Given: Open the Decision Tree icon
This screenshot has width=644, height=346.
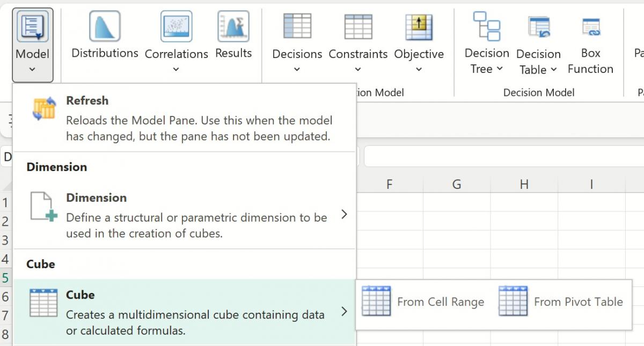Looking at the screenshot, I should pos(486,27).
